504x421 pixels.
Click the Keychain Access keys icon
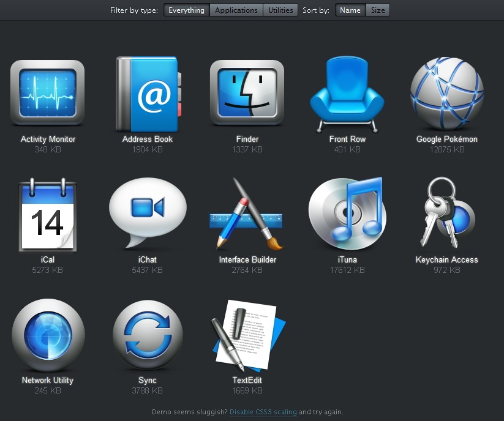click(x=448, y=212)
